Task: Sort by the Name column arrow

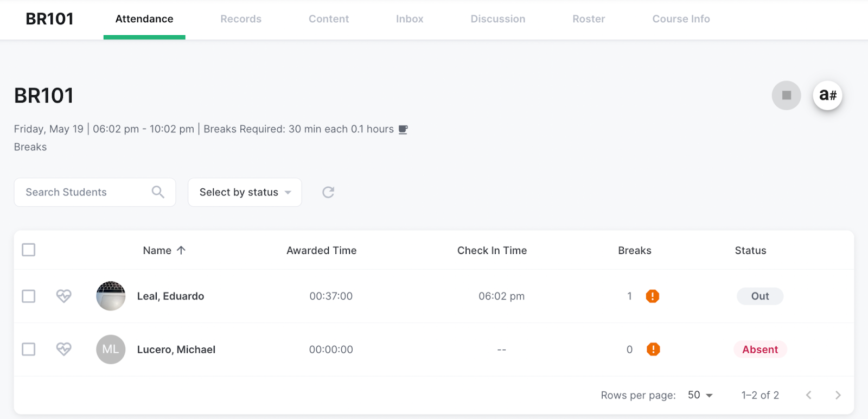Action: click(x=181, y=250)
